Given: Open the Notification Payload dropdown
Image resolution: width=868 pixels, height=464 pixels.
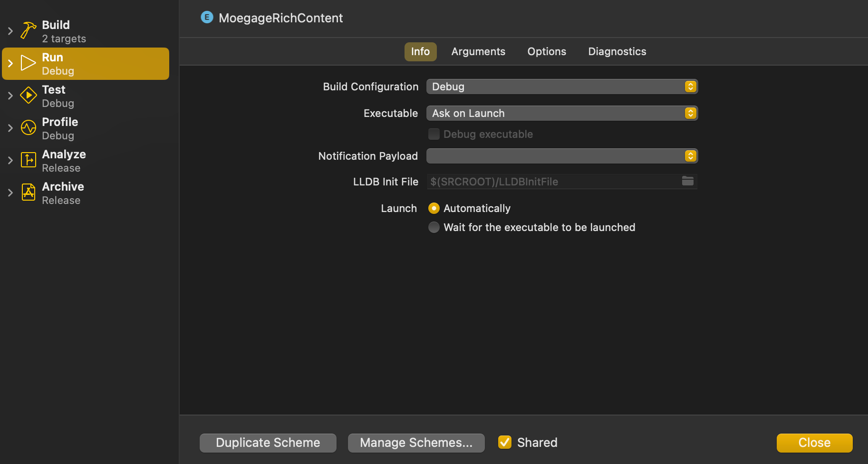Looking at the screenshot, I should [x=562, y=156].
